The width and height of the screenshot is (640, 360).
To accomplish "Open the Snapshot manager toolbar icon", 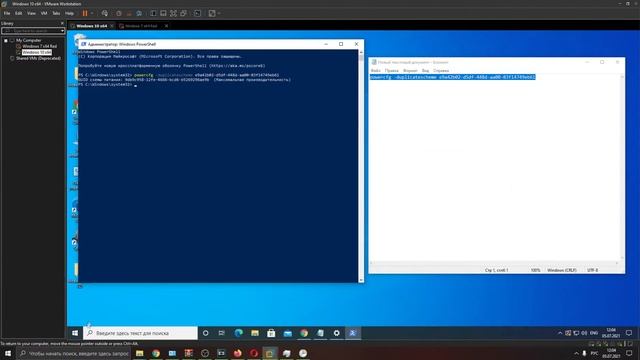I will click(139, 13).
